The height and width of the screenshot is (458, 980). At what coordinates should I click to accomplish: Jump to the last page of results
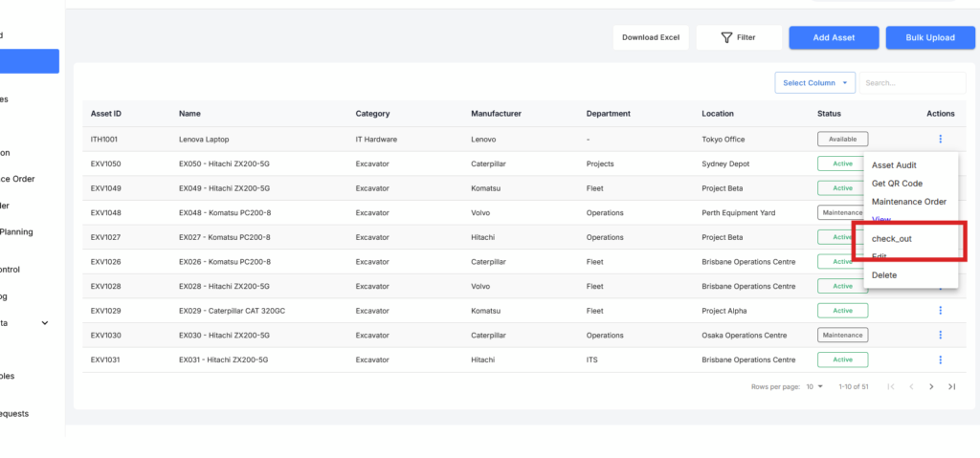[x=951, y=387]
